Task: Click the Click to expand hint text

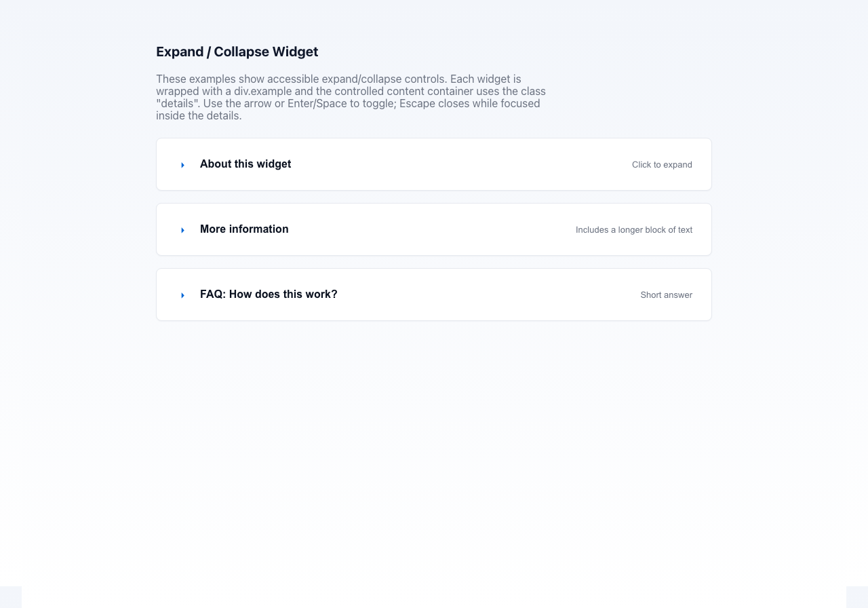Action: 662,164
